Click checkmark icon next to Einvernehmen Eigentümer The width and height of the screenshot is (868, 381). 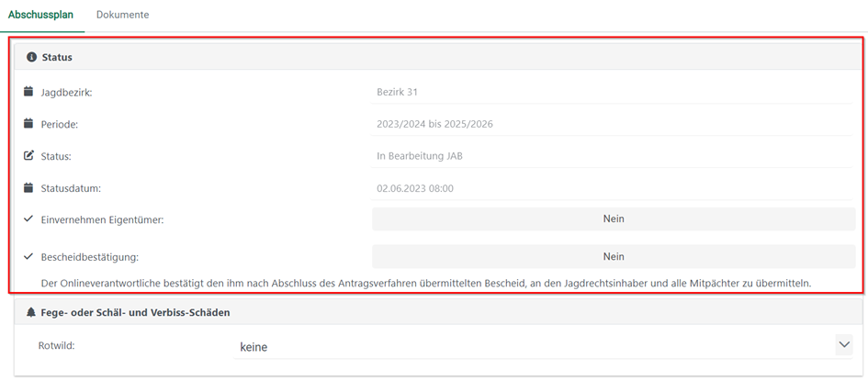tap(28, 219)
